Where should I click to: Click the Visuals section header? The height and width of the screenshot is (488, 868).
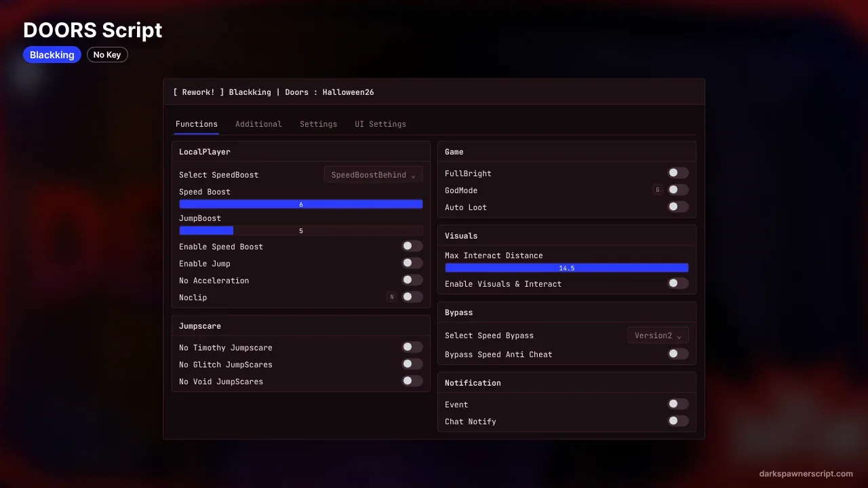click(461, 236)
